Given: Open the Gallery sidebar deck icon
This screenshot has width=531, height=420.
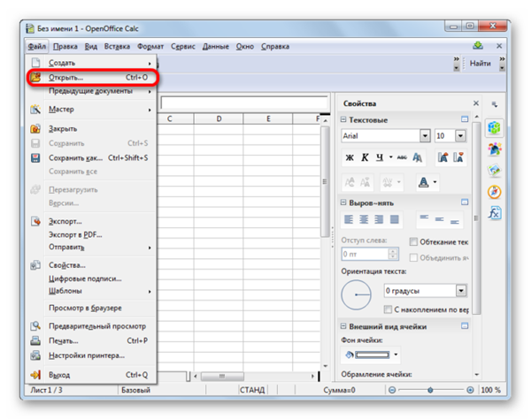Looking at the screenshot, I should (495, 171).
